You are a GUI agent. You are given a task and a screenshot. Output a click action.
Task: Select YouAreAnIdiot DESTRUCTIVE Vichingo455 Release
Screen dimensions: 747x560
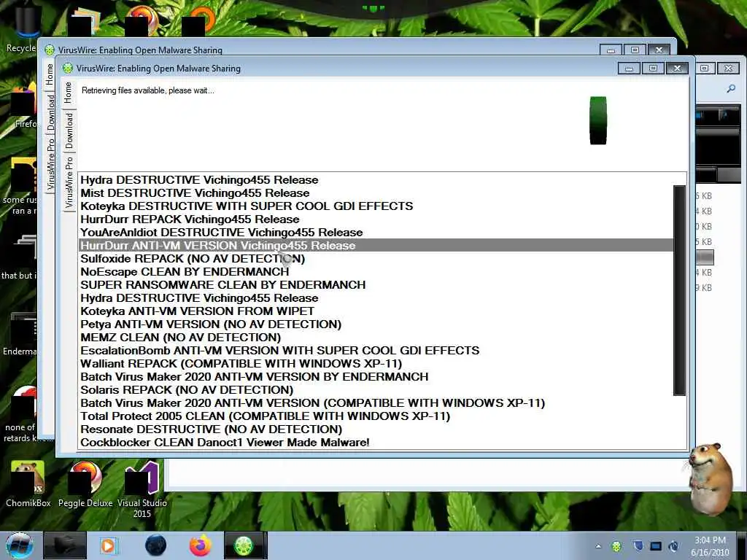tap(376, 233)
